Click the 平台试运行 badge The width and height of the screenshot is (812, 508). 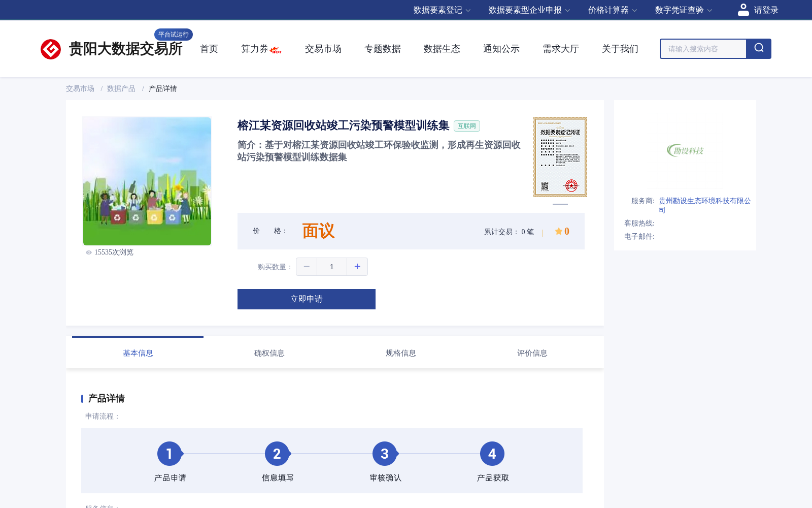coord(174,35)
